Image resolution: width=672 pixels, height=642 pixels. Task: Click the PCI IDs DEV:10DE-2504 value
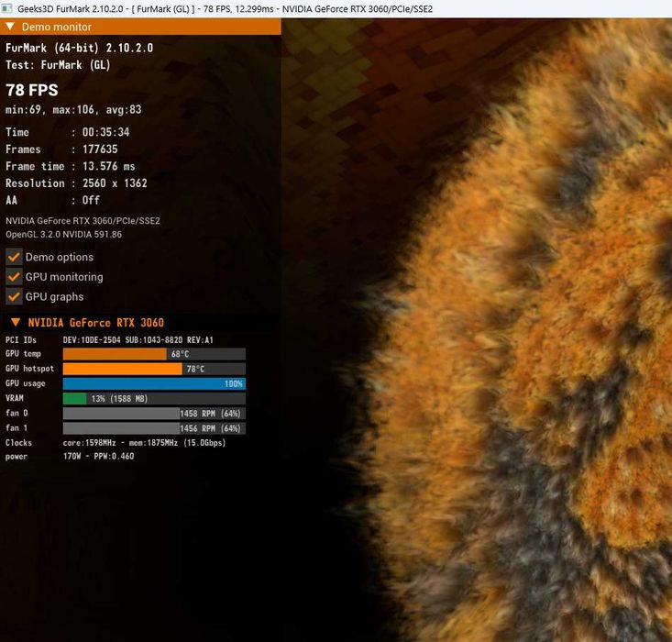[x=138, y=340]
